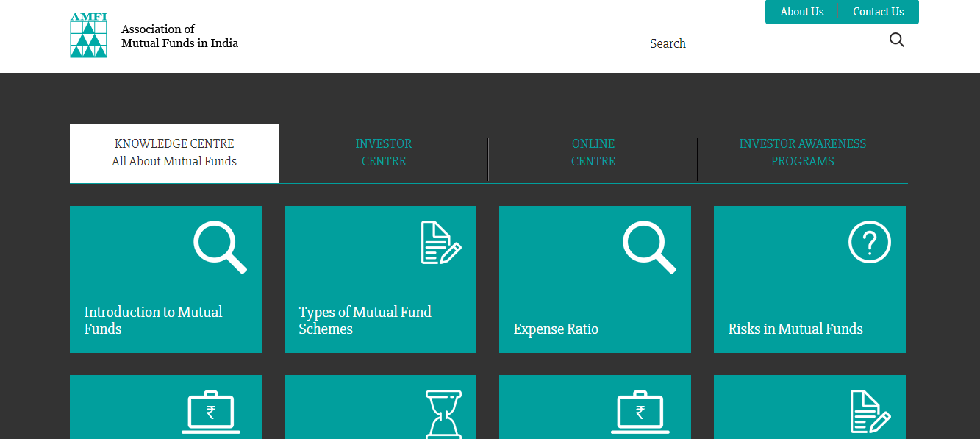The image size is (980, 439).
Task: Click the AMFI logo
Action: tap(88, 35)
